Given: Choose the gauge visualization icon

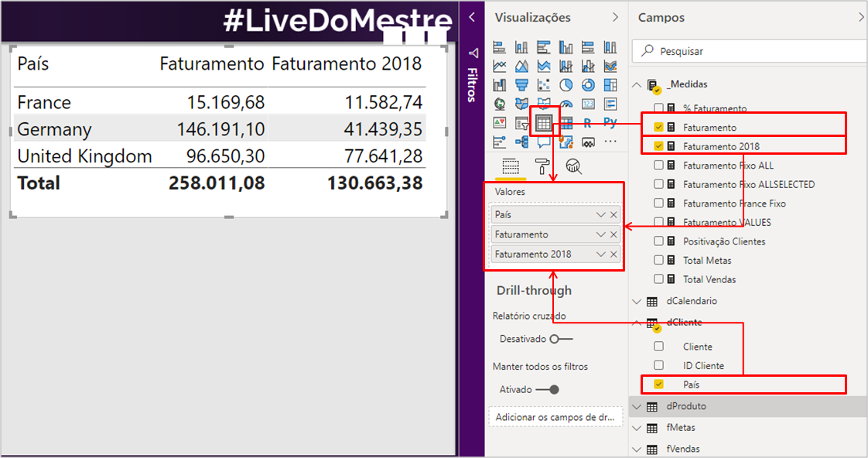Looking at the screenshot, I should [x=566, y=104].
